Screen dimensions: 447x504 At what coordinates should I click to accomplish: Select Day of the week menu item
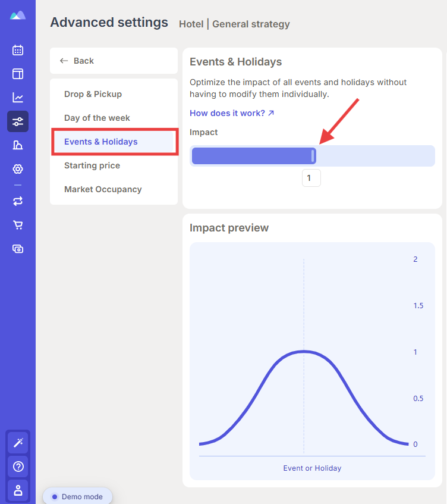pyautogui.click(x=97, y=118)
